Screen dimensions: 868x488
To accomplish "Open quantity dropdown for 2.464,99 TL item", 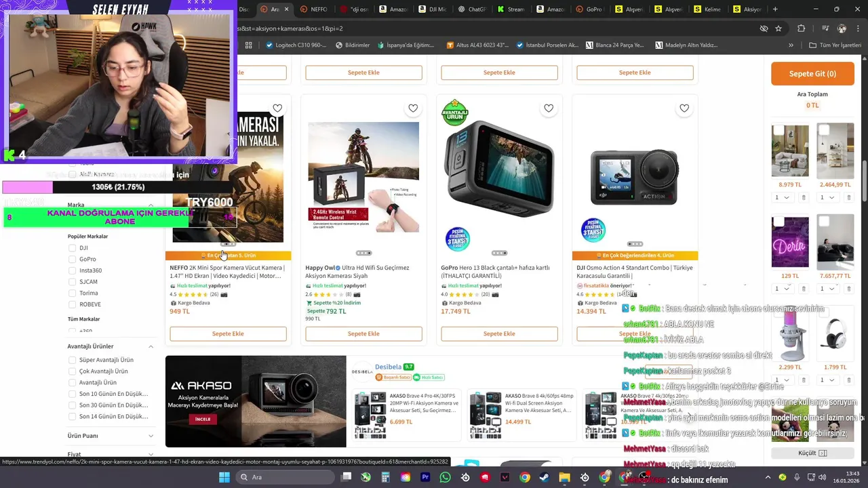I will point(827,198).
